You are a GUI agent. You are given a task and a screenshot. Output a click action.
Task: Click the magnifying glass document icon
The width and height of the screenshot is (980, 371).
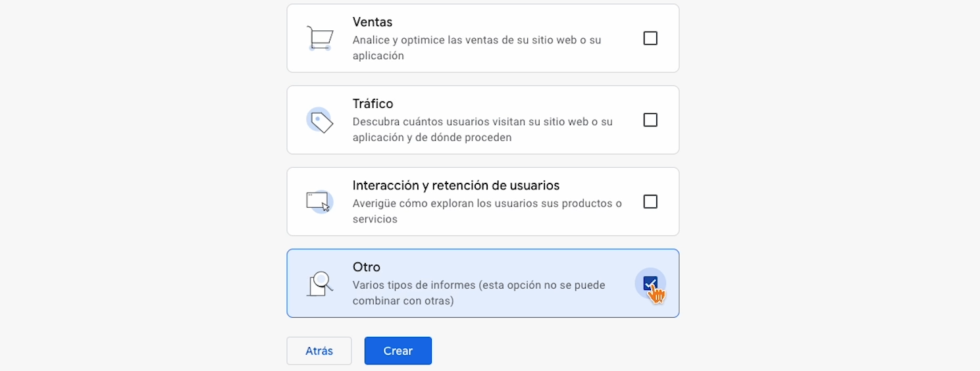coord(320,284)
